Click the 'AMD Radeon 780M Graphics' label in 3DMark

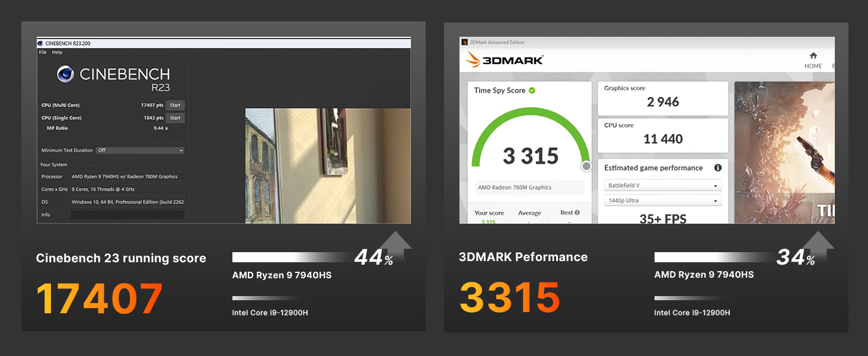coord(515,187)
